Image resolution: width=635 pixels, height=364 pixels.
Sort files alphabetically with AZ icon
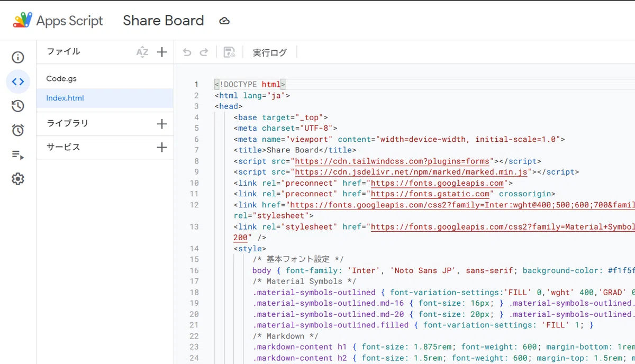tap(142, 52)
